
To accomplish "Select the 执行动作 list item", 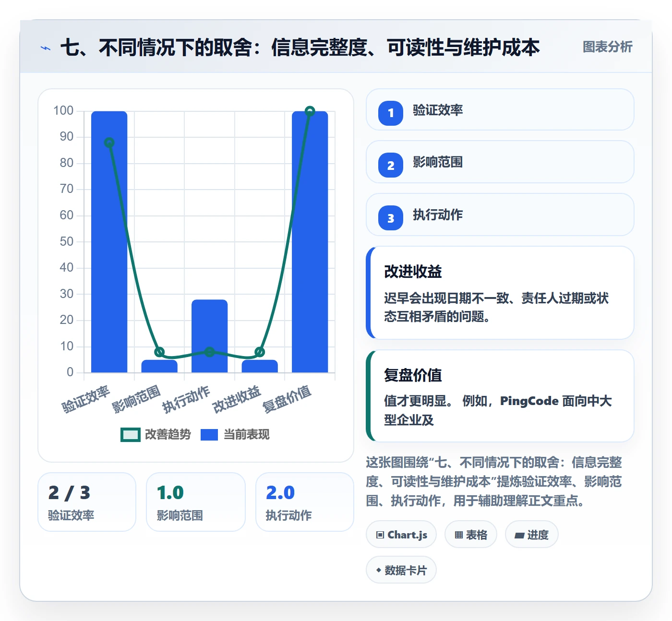I will click(500, 215).
